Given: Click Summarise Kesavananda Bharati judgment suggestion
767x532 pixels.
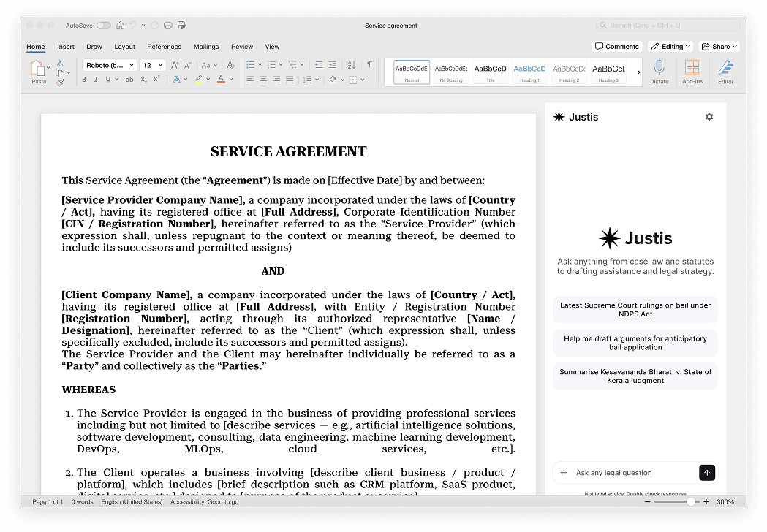Looking at the screenshot, I should click(635, 376).
